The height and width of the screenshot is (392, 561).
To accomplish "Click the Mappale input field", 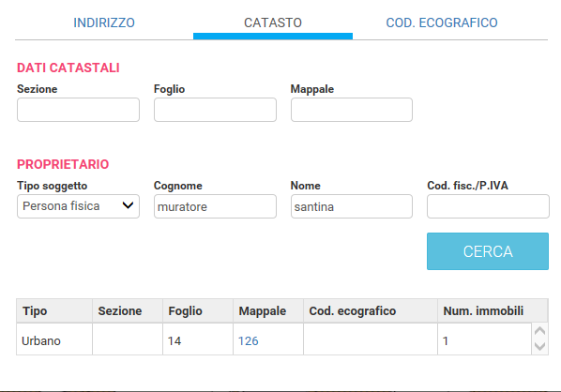I will tap(352, 110).
